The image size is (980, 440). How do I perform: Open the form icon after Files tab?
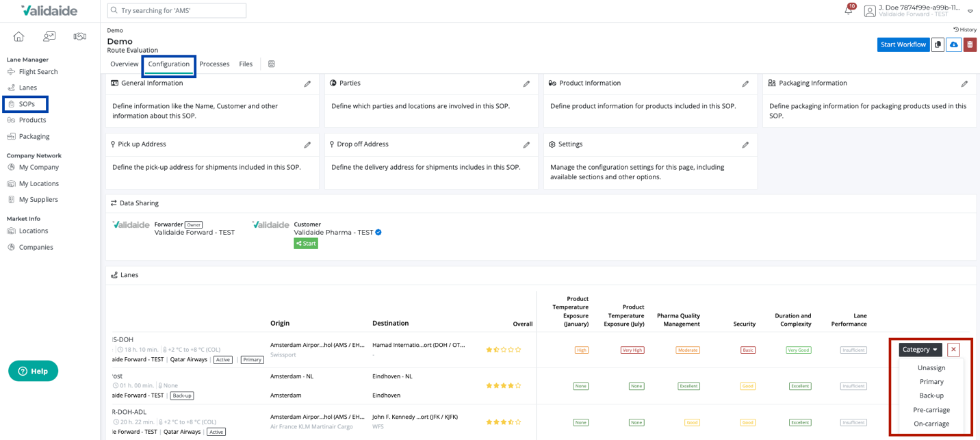[x=272, y=64]
